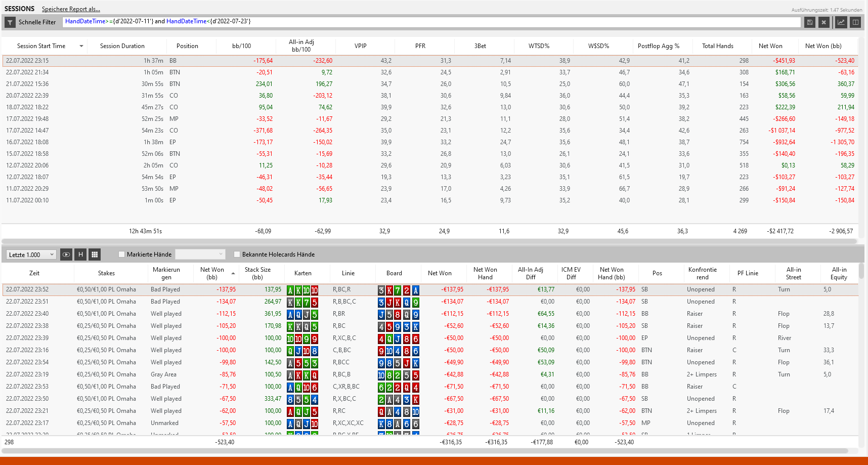Open the grid view icon next to H

(x=95, y=255)
